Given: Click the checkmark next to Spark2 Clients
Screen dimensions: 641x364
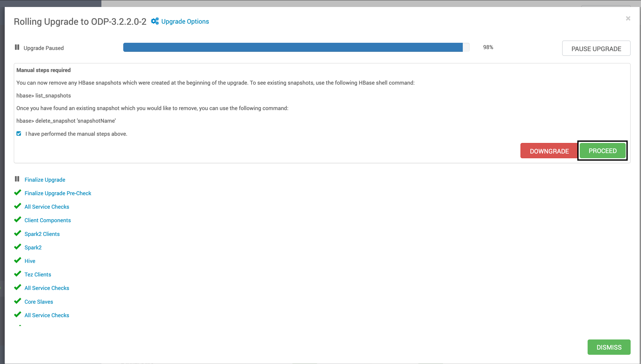Looking at the screenshot, I should tap(18, 233).
